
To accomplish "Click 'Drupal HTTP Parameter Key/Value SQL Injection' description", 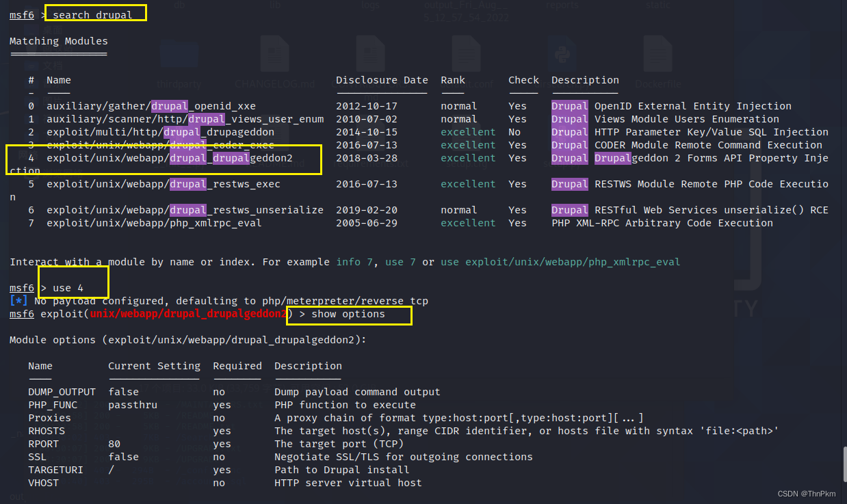I will [690, 132].
